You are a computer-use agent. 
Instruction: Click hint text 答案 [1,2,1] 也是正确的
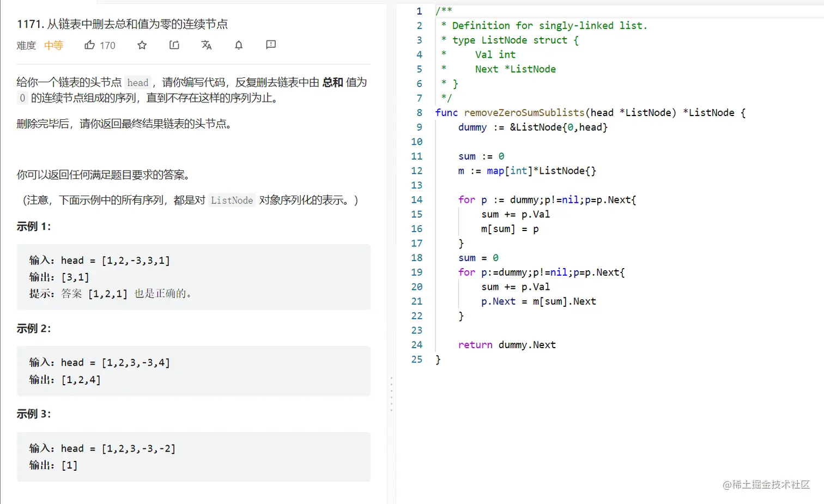(x=127, y=294)
